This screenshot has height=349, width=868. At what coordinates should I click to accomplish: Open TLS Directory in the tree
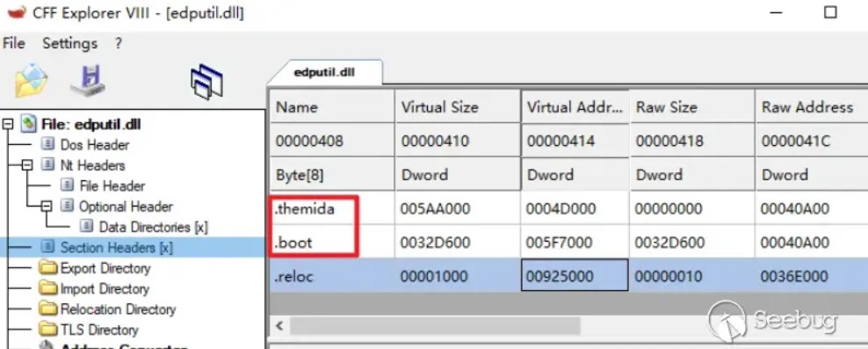tap(99, 330)
